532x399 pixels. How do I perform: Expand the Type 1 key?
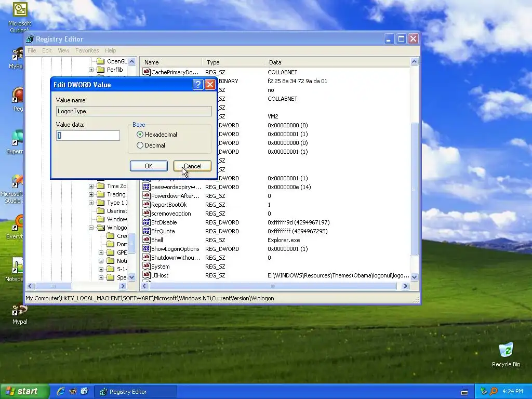(91, 203)
